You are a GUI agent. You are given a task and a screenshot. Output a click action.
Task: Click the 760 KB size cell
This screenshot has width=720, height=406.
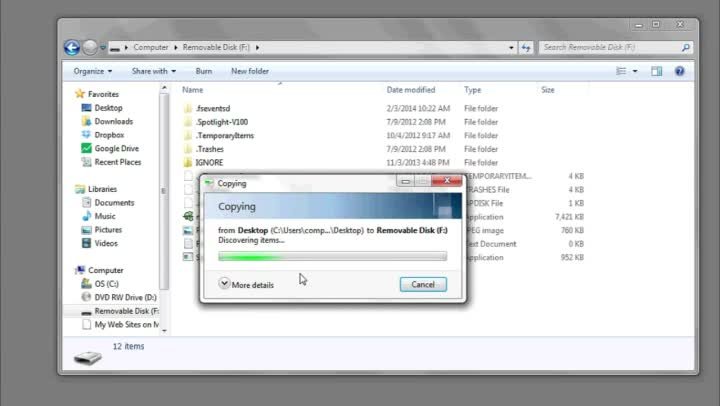572,230
